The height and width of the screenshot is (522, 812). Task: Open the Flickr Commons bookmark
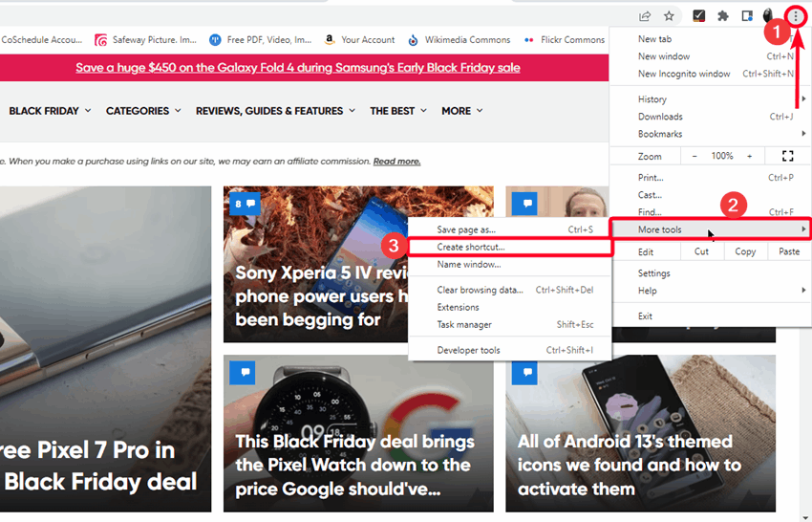tap(564, 40)
